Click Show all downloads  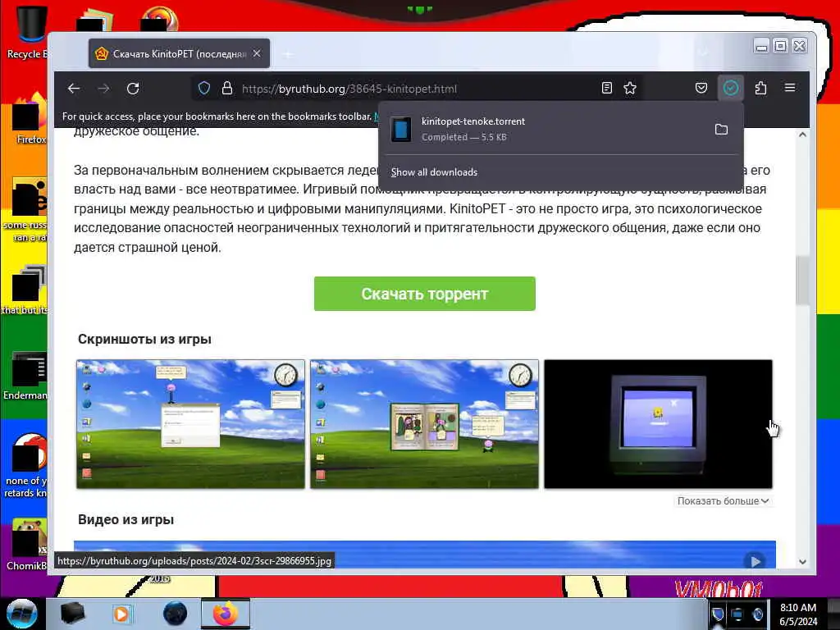click(434, 172)
